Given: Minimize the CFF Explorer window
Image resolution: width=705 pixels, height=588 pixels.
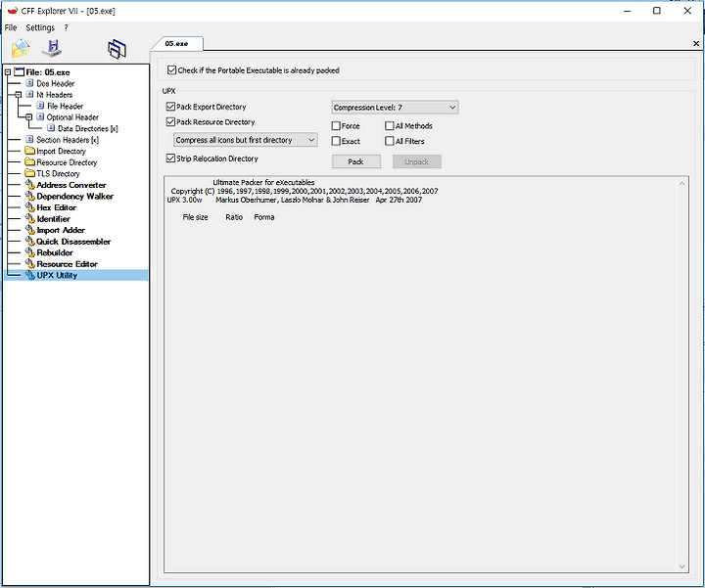Looking at the screenshot, I should pos(628,11).
